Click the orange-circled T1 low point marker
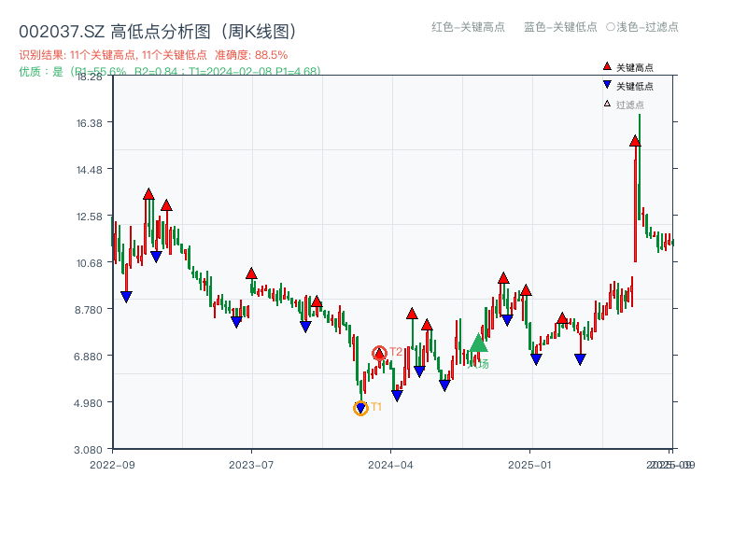Viewport: 747px width, 560px height. point(360,407)
